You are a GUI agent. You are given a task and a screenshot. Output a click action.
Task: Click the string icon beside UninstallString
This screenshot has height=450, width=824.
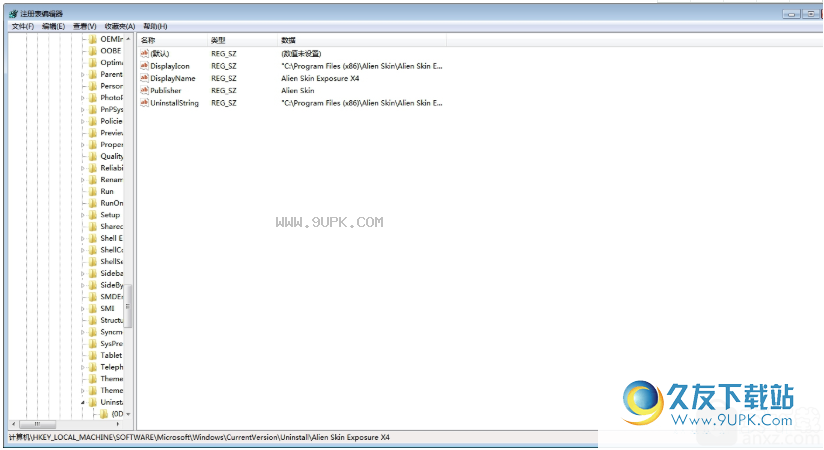pos(145,103)
